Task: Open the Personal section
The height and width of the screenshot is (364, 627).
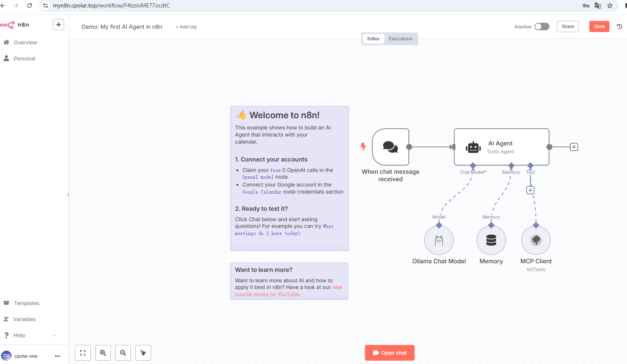Action: 25,59
